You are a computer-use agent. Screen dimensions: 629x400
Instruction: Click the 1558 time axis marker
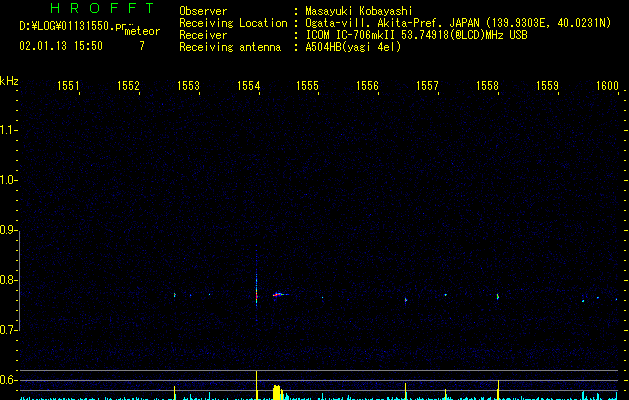click(x=487, y=86)
